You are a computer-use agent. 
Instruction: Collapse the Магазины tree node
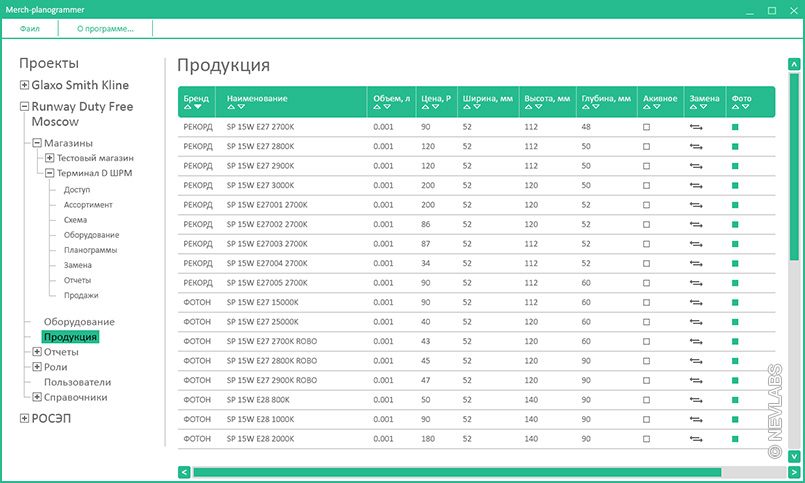[37, 143]
